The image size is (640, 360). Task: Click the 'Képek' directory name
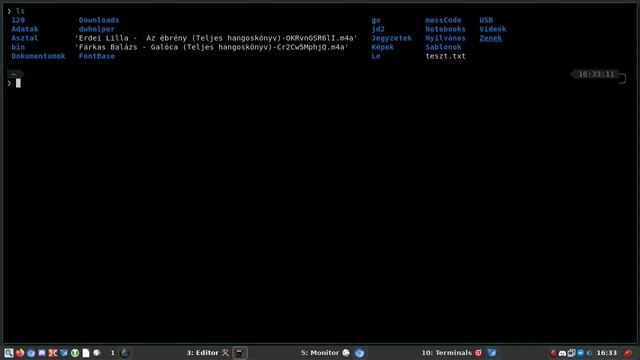(x=382, y=47)
